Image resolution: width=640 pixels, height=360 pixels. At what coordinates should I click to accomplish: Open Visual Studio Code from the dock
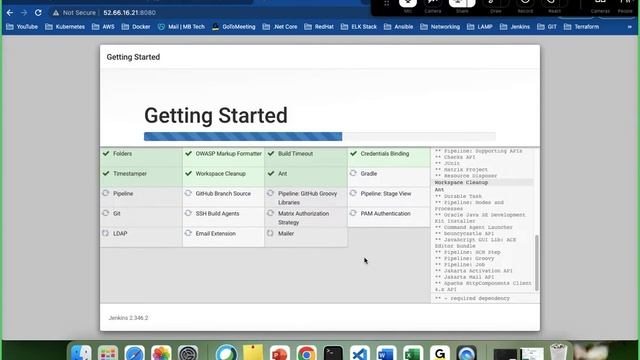360,353
